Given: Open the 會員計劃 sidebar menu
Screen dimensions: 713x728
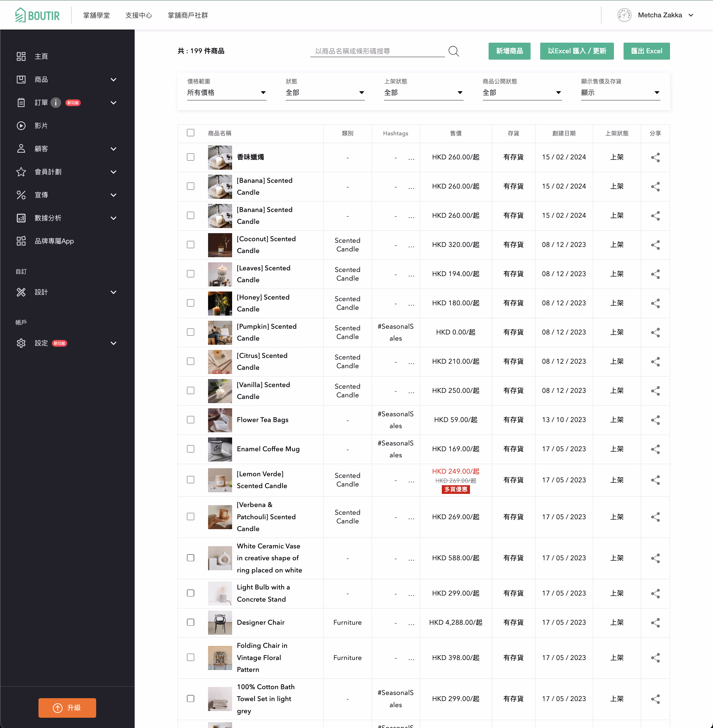Looking at the screenshot, I should (x=67, y=172).
